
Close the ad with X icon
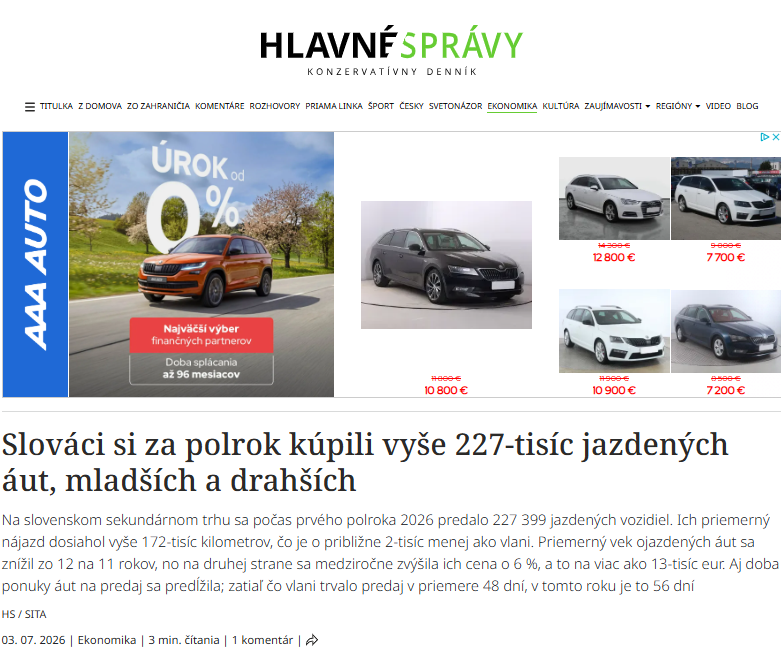pyautogui.click(x=776, y=137)
